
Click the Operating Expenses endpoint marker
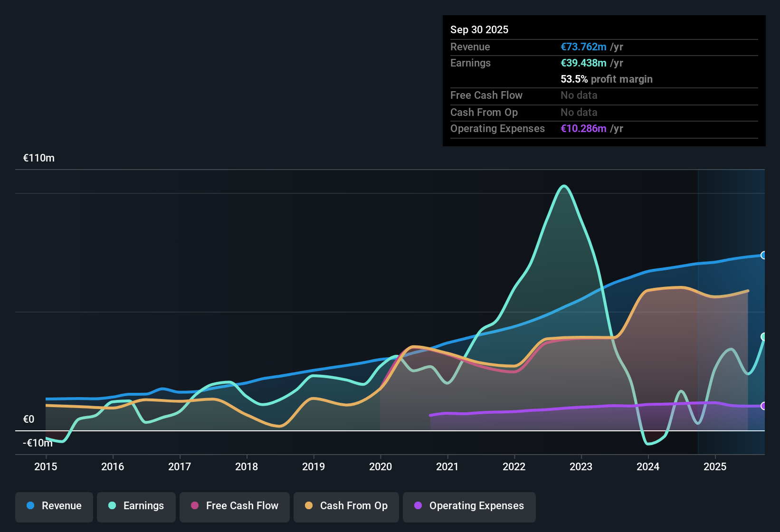point(763,406)
